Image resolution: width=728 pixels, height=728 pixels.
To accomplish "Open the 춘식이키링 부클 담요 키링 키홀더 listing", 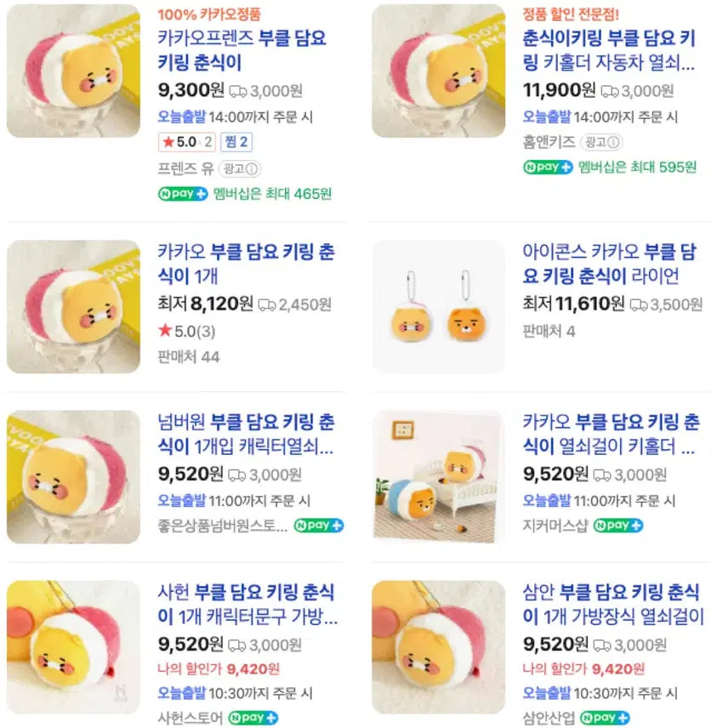I will [x=609, y=51].
